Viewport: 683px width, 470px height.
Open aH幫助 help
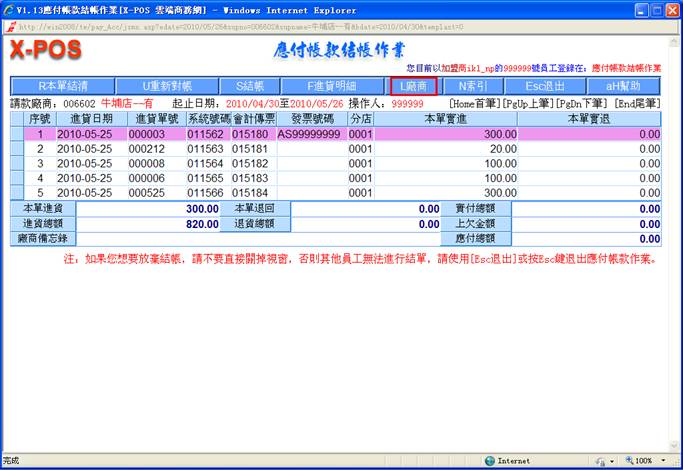pos(624,87)
